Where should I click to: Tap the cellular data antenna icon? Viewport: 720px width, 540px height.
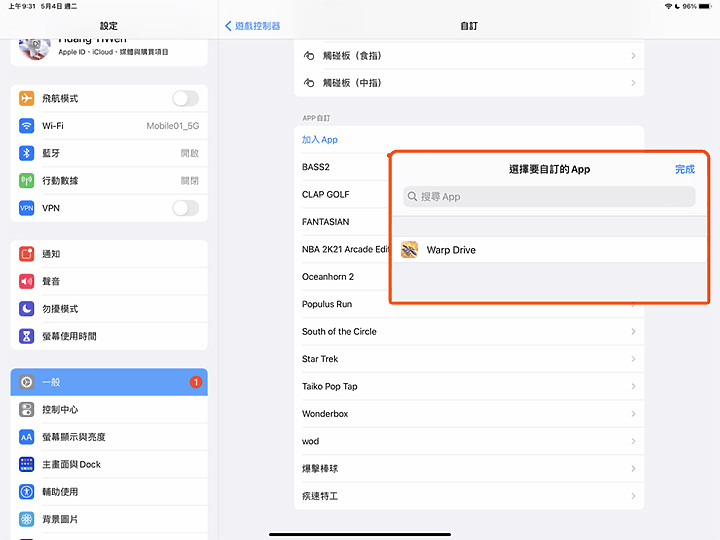26,180
